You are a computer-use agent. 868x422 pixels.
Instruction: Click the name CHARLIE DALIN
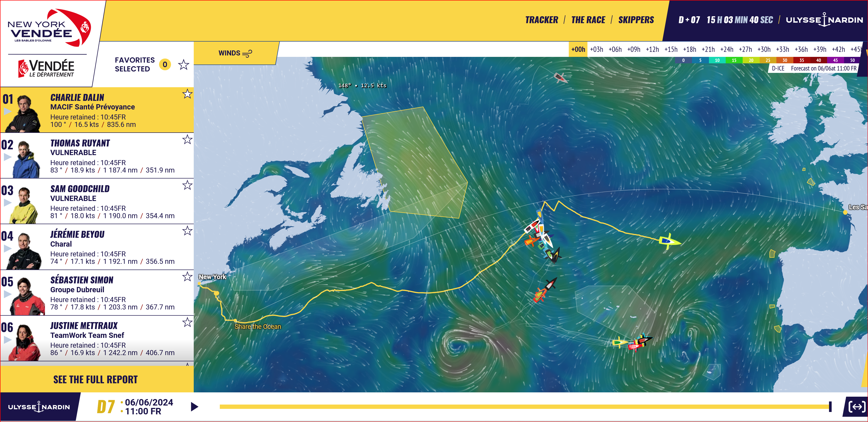(x=77, y=97)
